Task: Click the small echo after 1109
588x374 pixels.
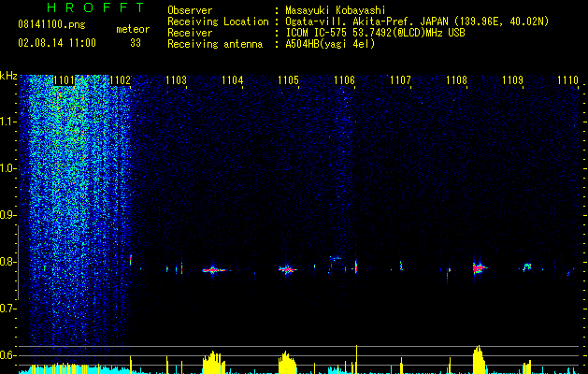Action: click(527, 266)
